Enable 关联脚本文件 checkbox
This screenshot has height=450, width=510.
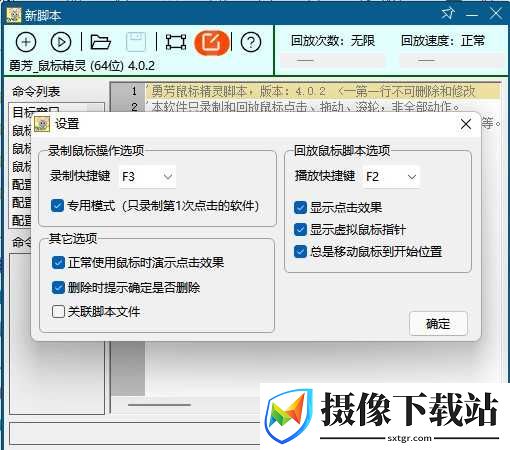[58, 312]
